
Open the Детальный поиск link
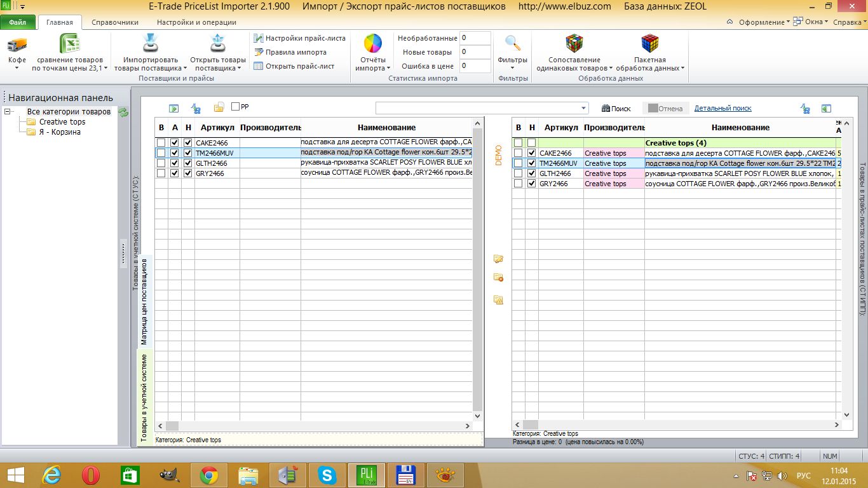point(723,109)
